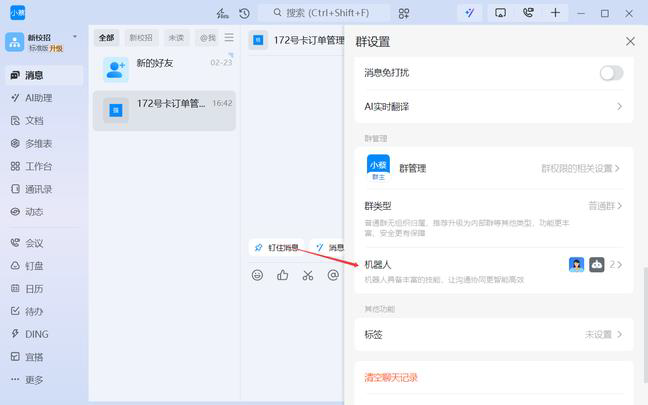Image resolution: width=648 pixels, height=405 pixels.
Task: Select the 全部 conversation tab
Action: (106, 38)
